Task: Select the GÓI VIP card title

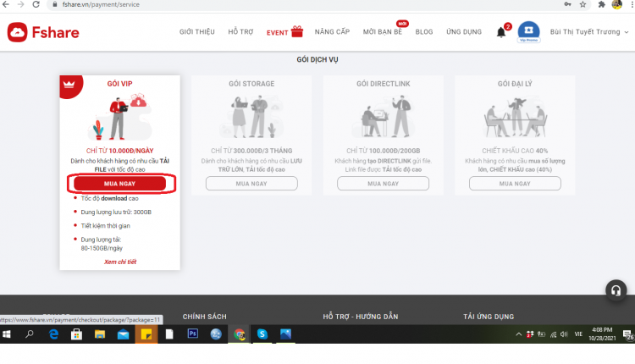Action: pos(119,84)
